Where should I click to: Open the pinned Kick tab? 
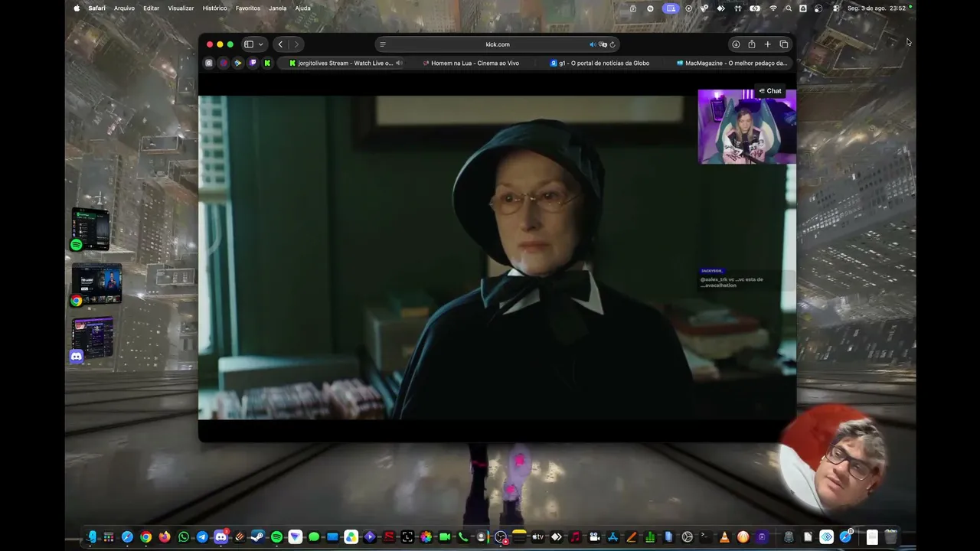tap(267, 63)
